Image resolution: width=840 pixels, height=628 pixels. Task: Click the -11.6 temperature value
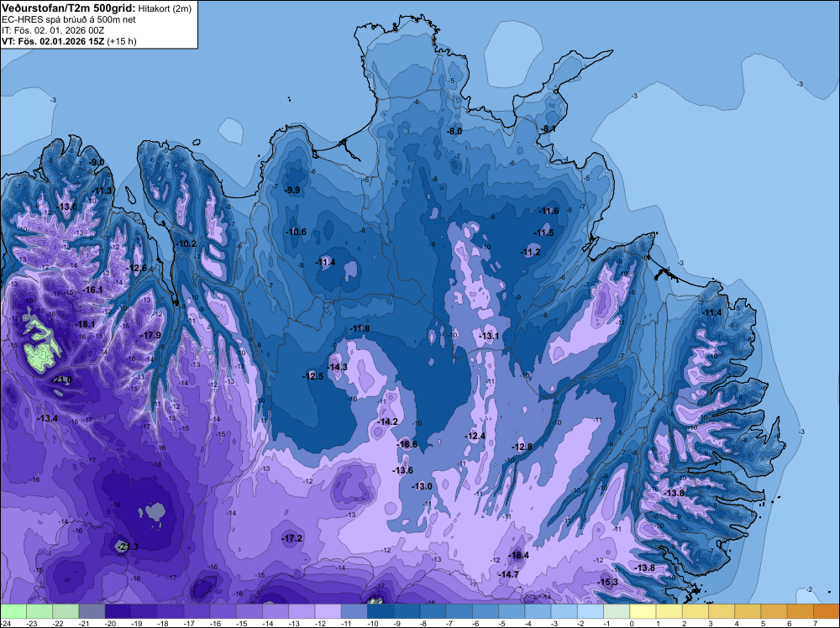(x=549, y=211)
